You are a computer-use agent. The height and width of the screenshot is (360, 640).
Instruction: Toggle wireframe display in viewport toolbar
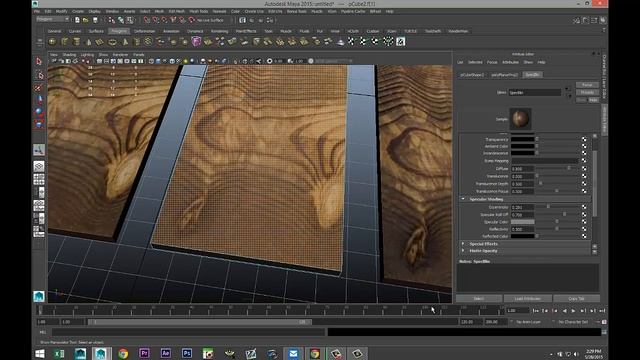[x=151, y=61]
